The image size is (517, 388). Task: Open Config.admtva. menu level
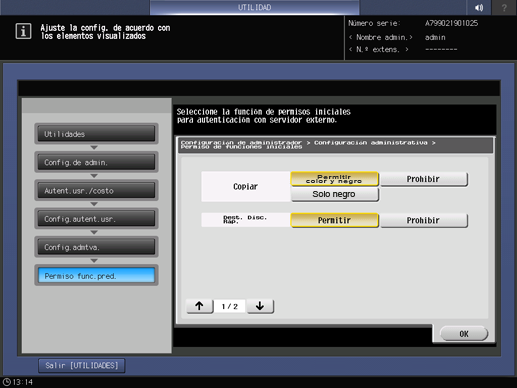tap(96, 247)
